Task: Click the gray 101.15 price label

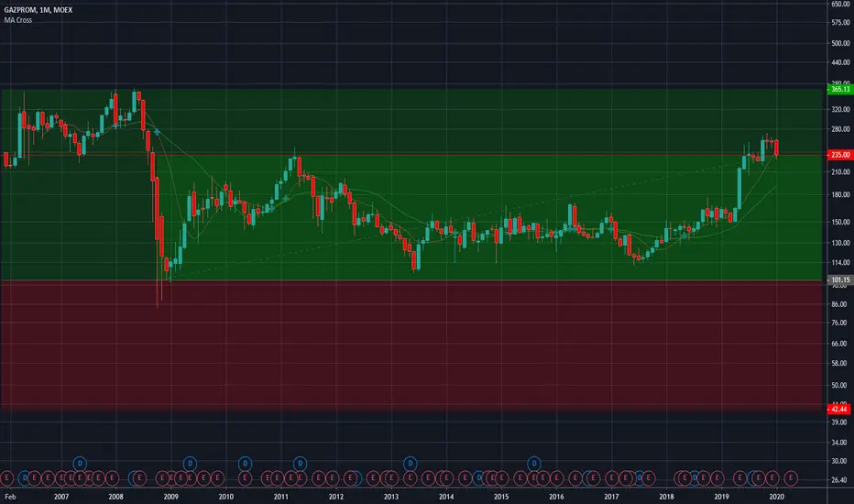Action: 839,279
